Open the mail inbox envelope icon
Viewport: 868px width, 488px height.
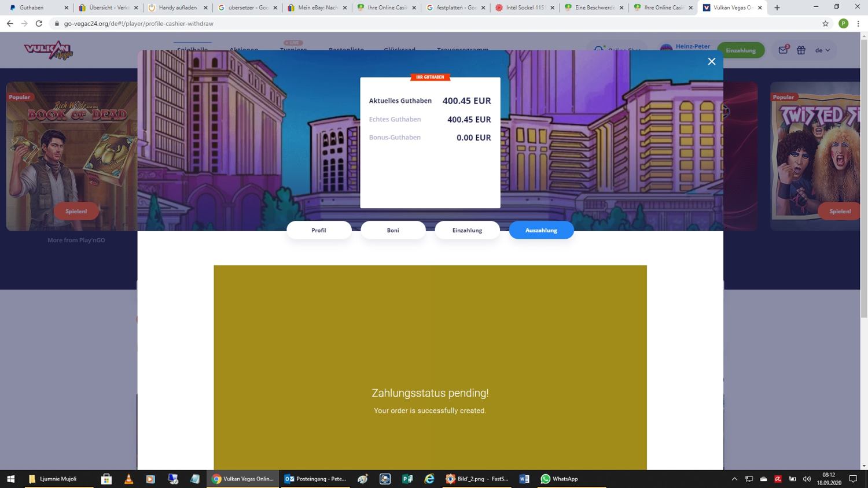783,50
